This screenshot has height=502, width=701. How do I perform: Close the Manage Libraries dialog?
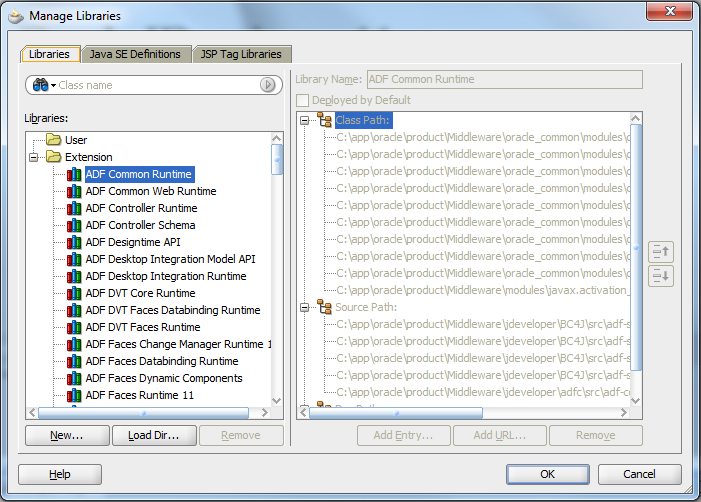(x=669, y=11)
